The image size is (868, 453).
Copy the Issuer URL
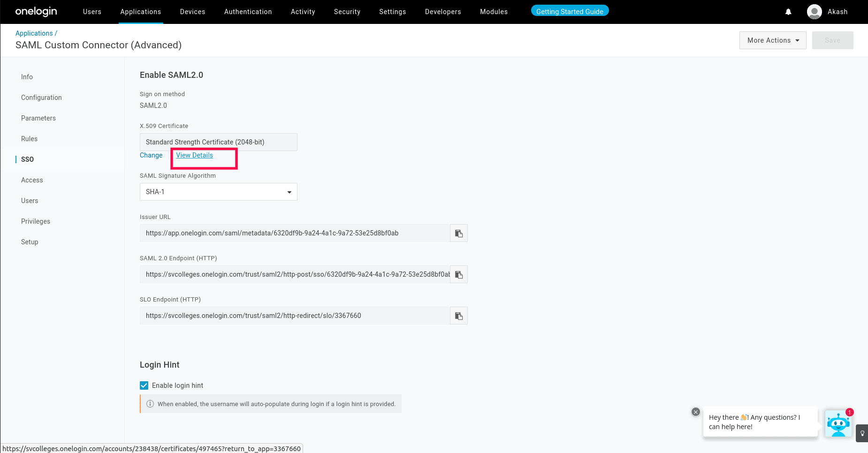click(458, 233)
